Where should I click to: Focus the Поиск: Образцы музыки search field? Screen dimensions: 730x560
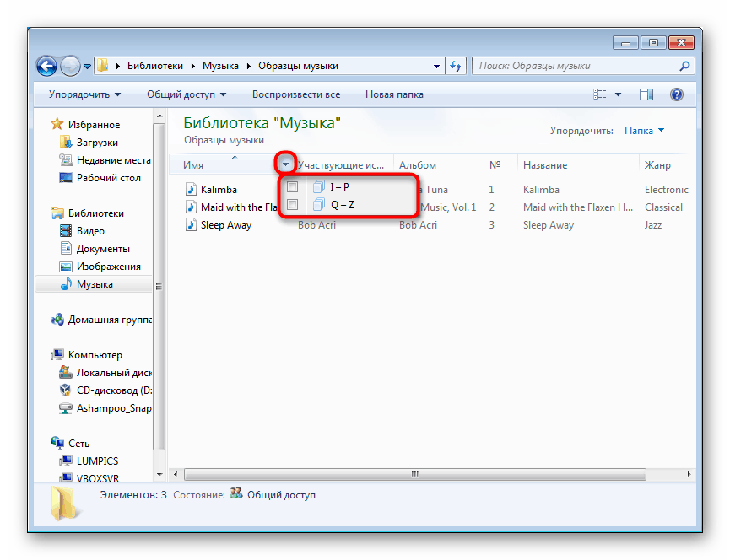583,66
